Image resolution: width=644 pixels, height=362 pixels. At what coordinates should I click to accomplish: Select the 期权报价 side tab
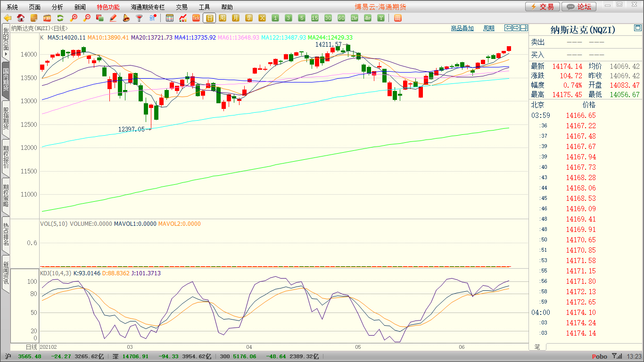(x=6, y=157)
